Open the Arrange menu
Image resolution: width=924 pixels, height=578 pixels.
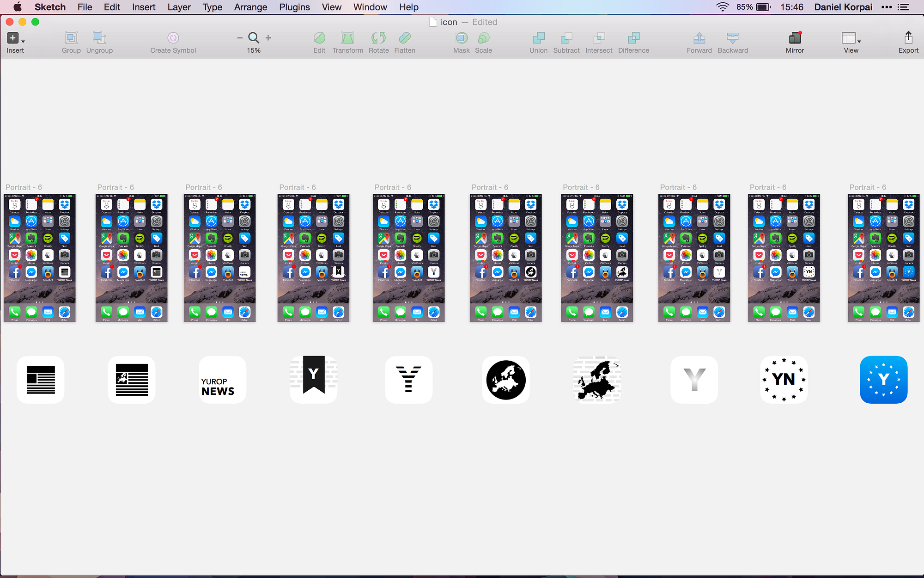pyautogui.click(x=250, y=7)
